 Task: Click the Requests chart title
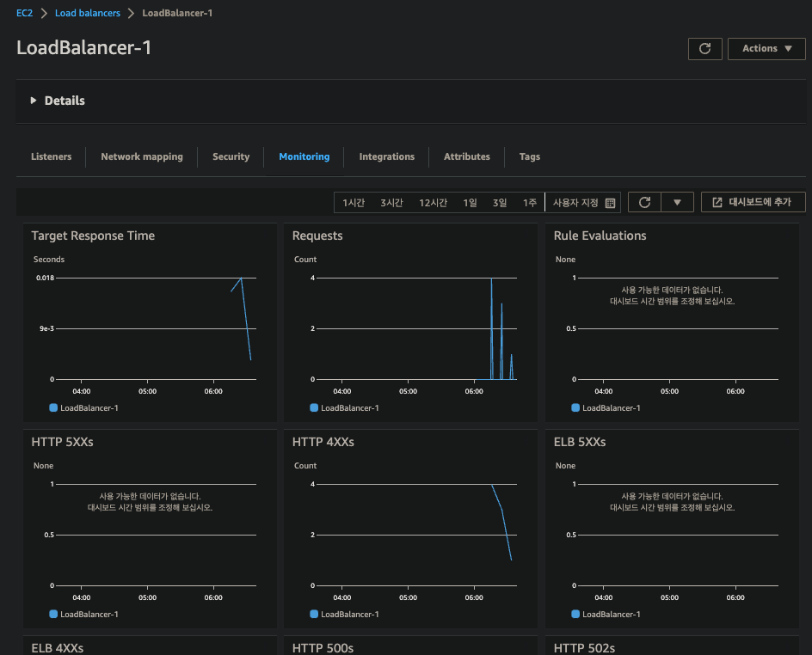(317, 236)
